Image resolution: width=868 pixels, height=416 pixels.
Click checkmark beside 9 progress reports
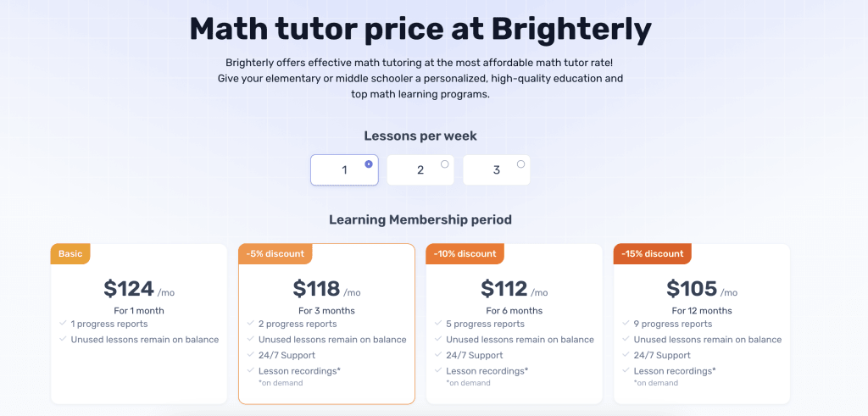click(x=626, y=324)
